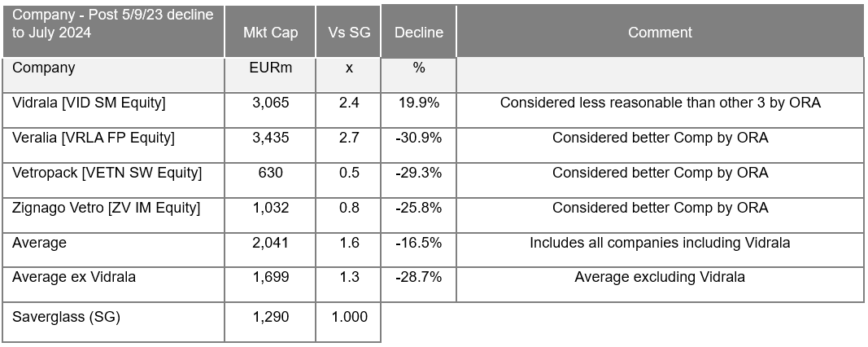The width and height of the screenshot is (868, 347).
Task: Select the Zignago Vetro [ZV IM Equity] cell
Action: [106, 208]
